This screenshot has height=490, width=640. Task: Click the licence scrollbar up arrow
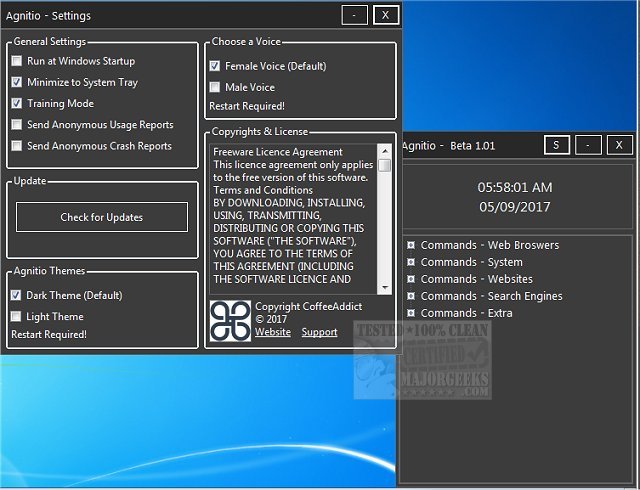[x=384, y=151]
